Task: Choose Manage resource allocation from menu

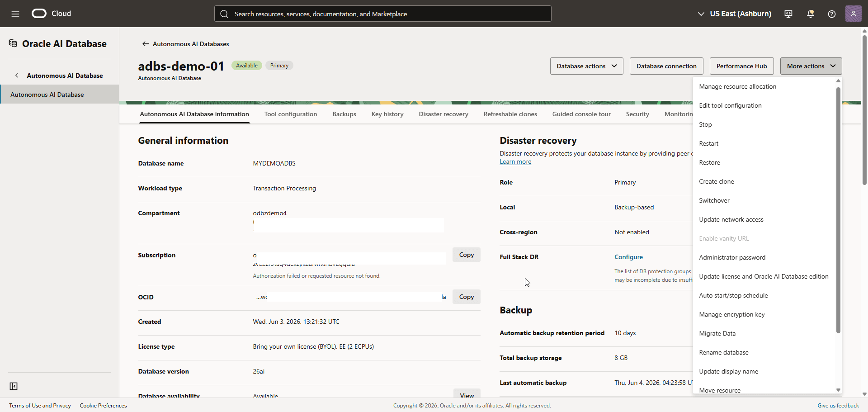Action: point(764,86)
